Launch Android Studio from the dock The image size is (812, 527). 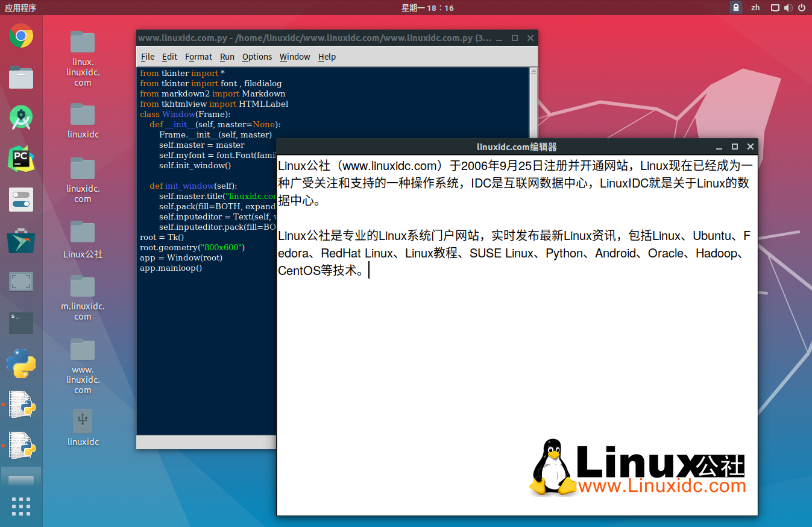(x=21, y=118)
